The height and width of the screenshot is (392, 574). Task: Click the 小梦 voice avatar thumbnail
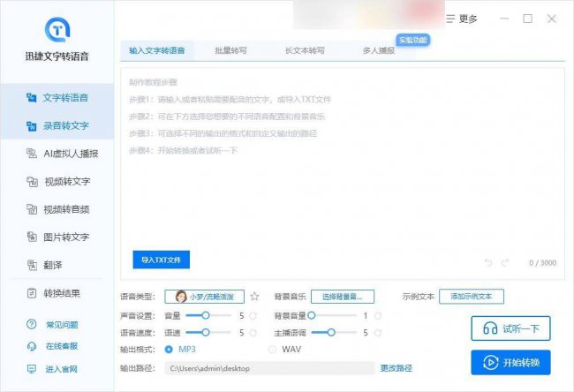(181, 297)
